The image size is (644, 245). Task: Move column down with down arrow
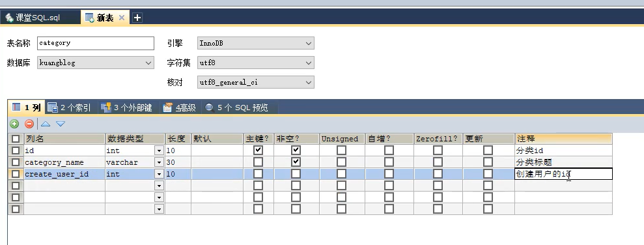(61, 124)
